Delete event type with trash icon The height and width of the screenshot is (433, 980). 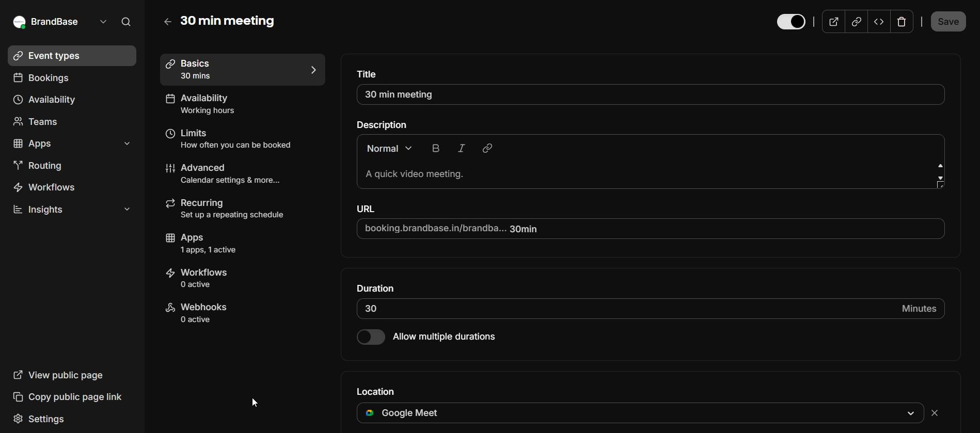click(902, 22)
